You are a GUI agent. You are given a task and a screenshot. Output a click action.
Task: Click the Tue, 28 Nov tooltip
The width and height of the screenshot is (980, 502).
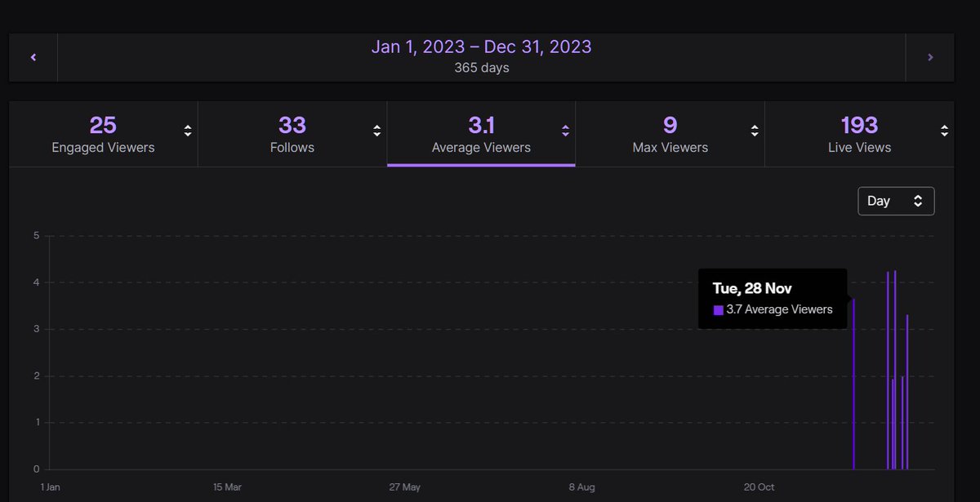coord(773,298)
